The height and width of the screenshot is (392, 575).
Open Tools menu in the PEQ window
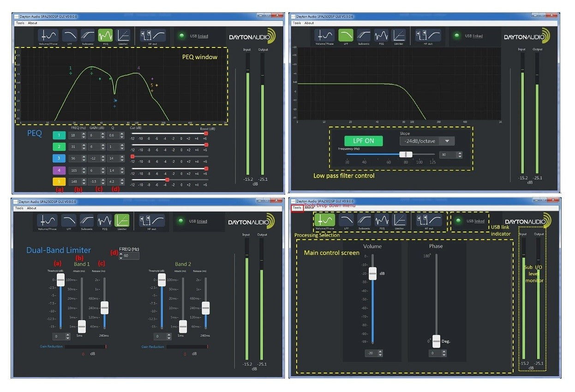point(19,23)
